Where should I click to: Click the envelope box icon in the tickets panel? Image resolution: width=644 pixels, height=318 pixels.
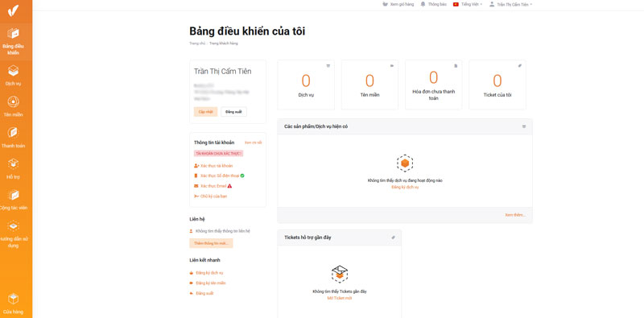340,274
